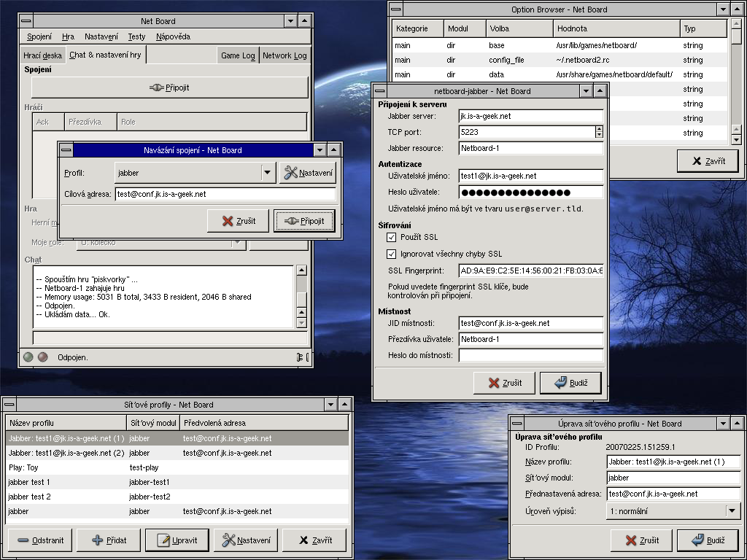The width and height of the screenshot is (747, 560).
Task: Click the red status light in Net Board
Action: 43,357
